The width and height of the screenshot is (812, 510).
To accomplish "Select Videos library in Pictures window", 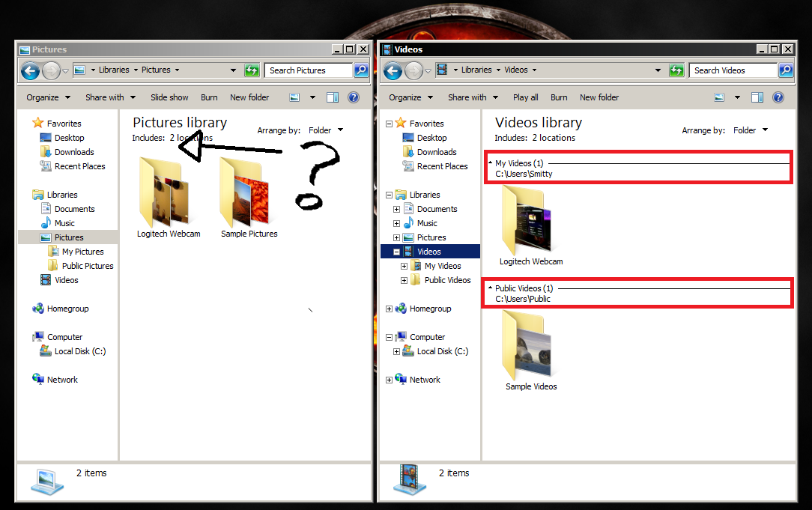I will tap(66, 280).
